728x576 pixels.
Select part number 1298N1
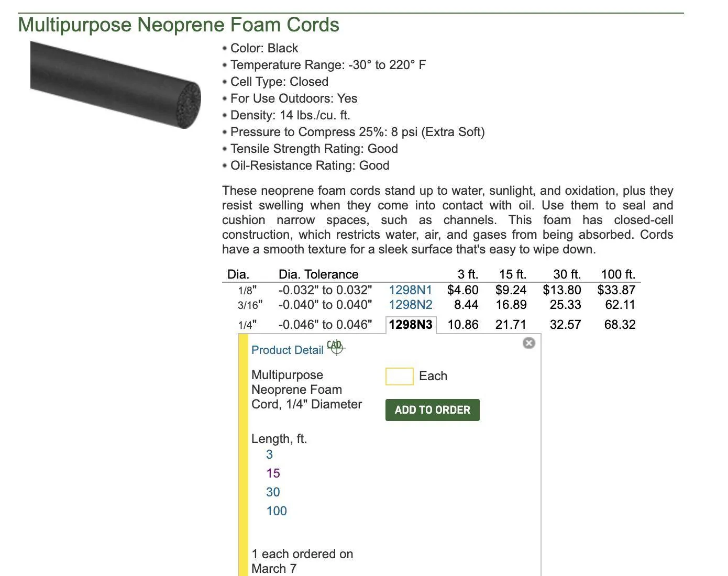[x=411, y=290]
